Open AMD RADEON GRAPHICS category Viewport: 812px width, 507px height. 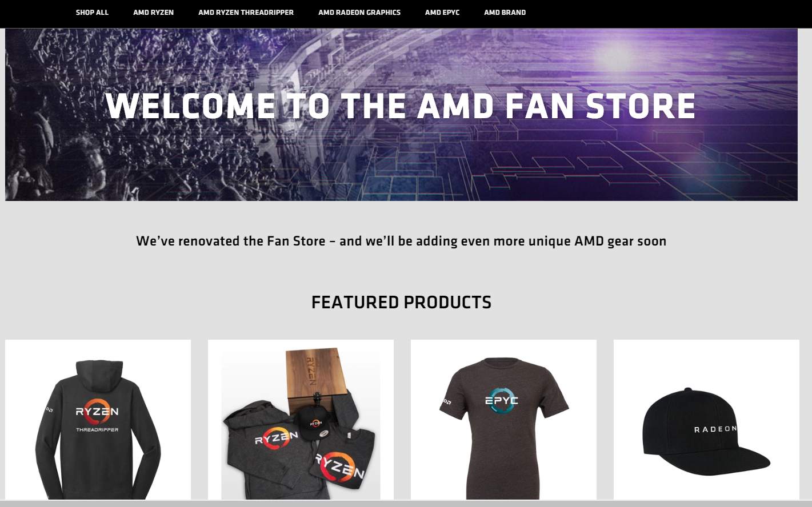[359, 12]
